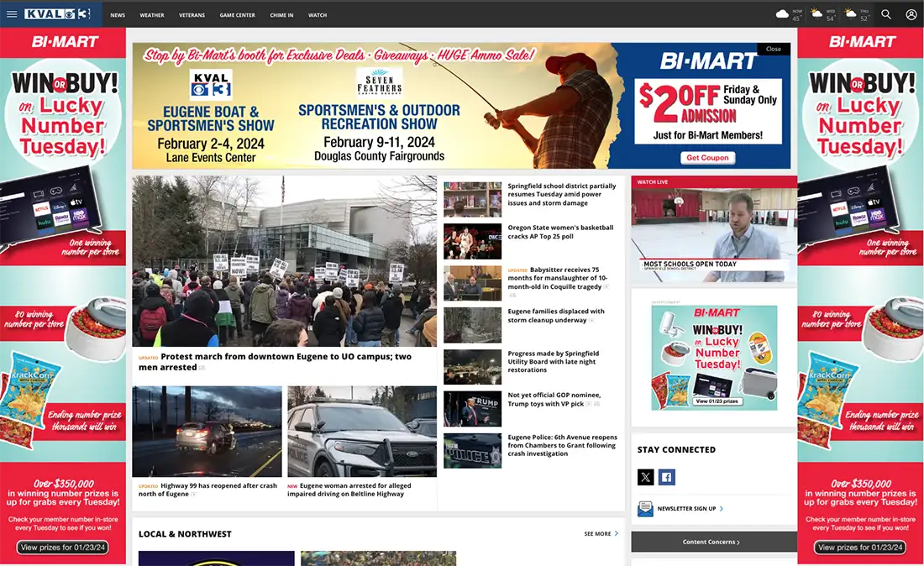This screenshot has height=566, width=924.
Task: Click View 01/23 prizes in sidebar ad
Action: pyautogui.click(x=717, y=401)
